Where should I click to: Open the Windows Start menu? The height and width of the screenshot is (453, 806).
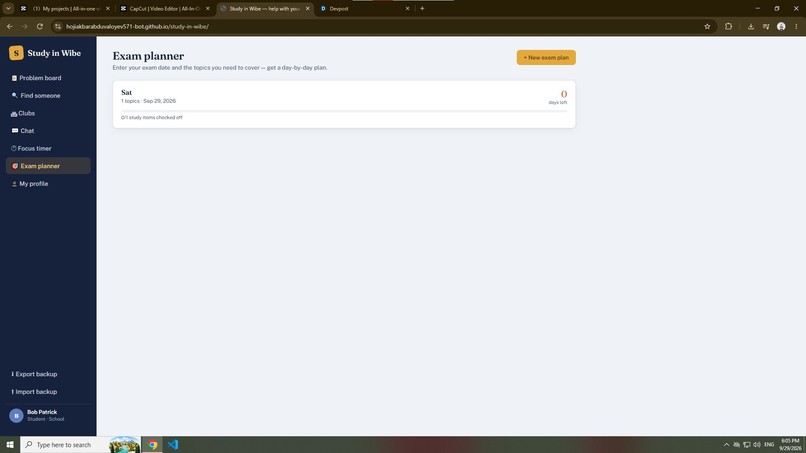[x=10, y=445]
